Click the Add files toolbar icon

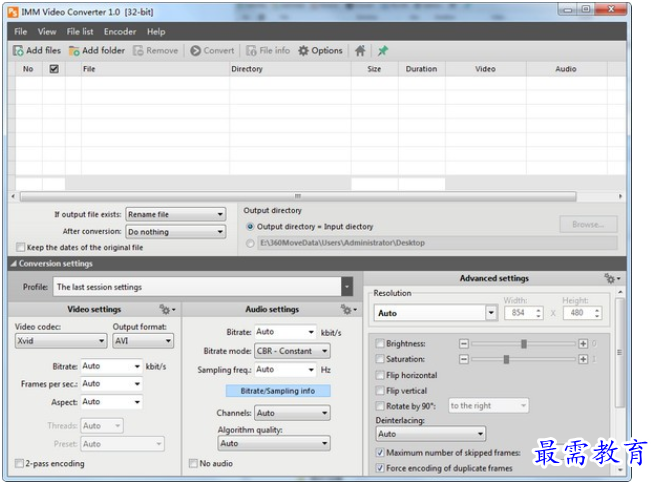click(x=18, y=51)
